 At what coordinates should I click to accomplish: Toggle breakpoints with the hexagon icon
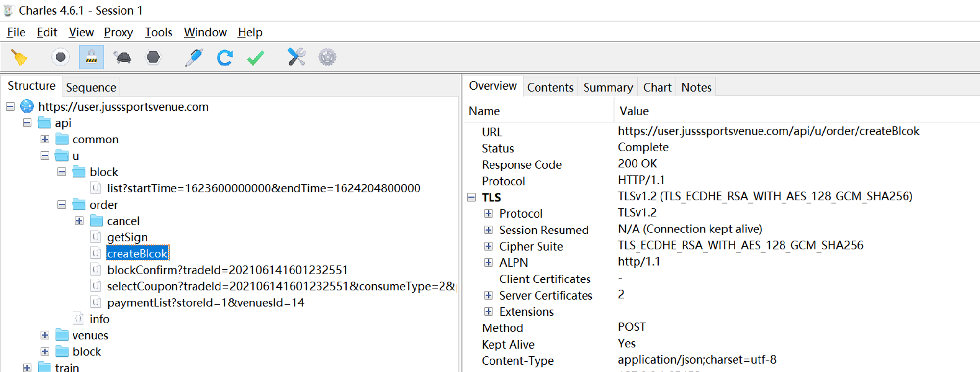tap(153, 57)
